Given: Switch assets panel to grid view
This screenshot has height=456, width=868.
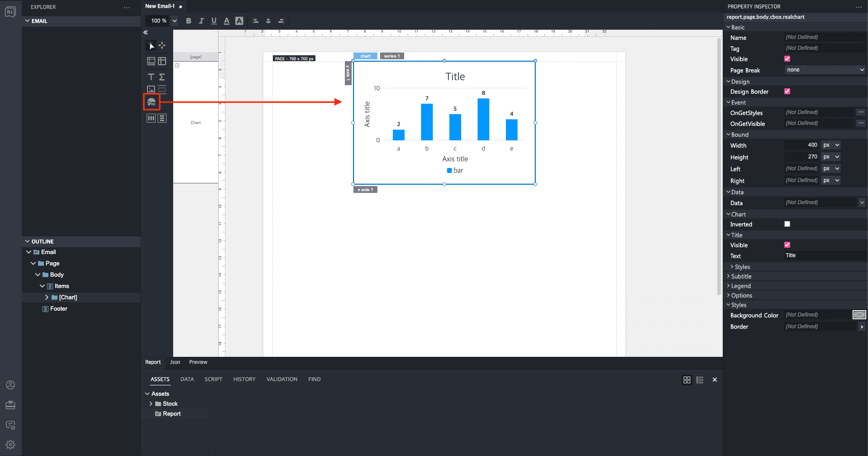Looking at the screenshot, I should pos(687,380).
